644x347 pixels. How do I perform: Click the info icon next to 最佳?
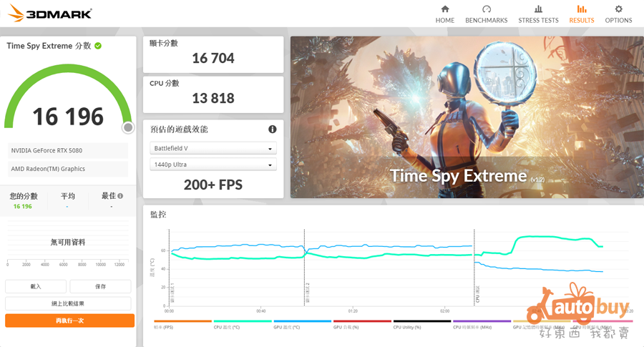click(x=120, y=196)
